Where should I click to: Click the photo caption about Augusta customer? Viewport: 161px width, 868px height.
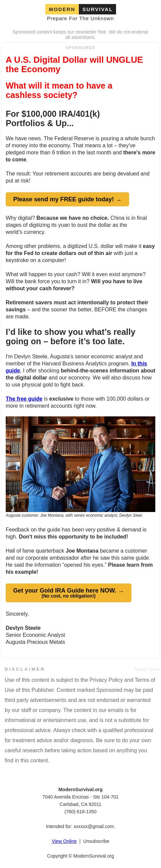coord(74,515)
